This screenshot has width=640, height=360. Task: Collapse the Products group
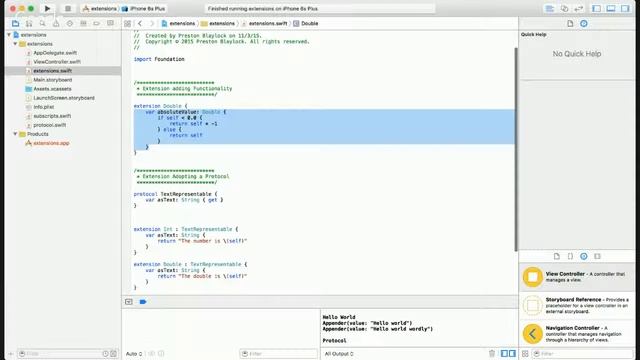pyautogui.click(x=16, y=134)
